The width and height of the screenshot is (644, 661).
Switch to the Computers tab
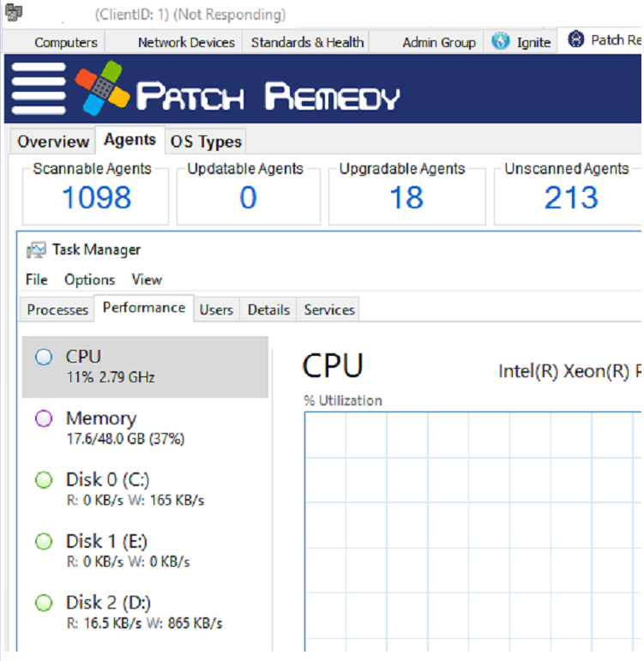point(66,42)
